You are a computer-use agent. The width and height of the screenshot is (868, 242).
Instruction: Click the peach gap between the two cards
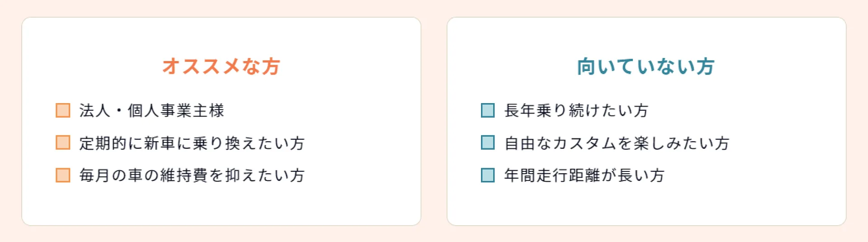tap(434, 121)
